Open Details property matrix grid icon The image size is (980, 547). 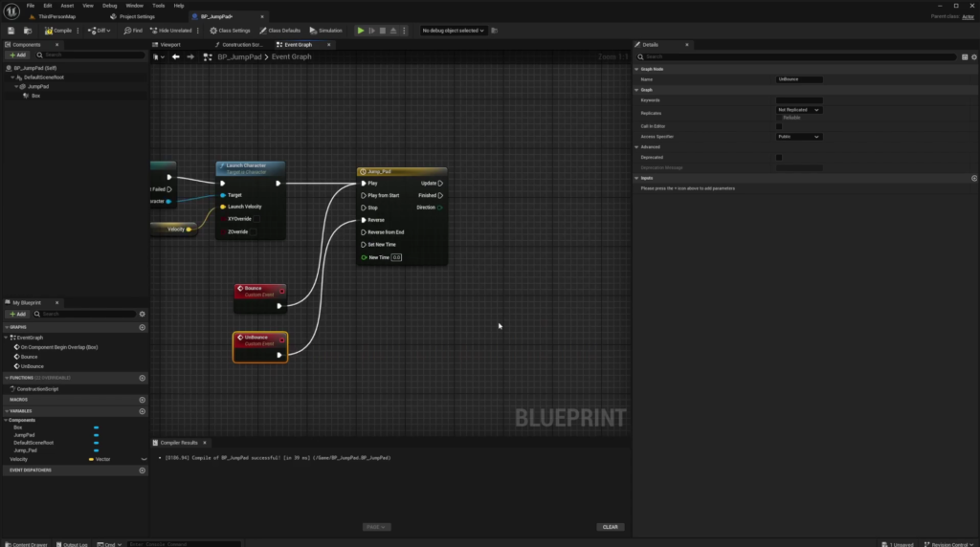point(965,56)
